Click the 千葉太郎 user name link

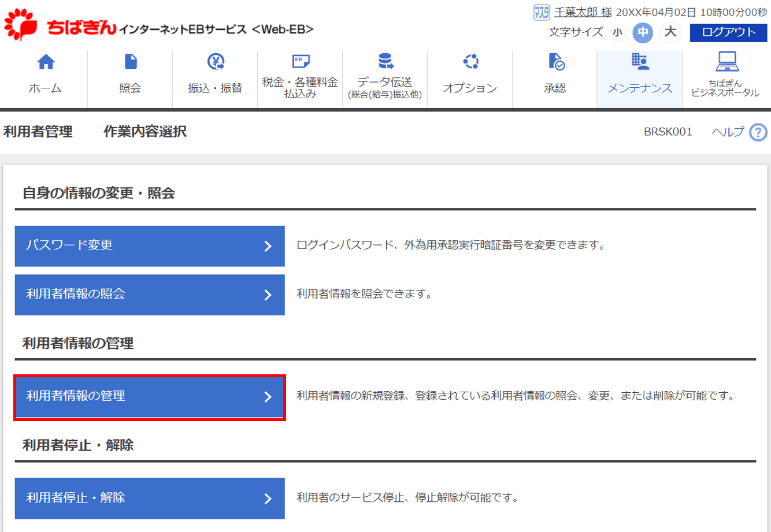point(583,12)
